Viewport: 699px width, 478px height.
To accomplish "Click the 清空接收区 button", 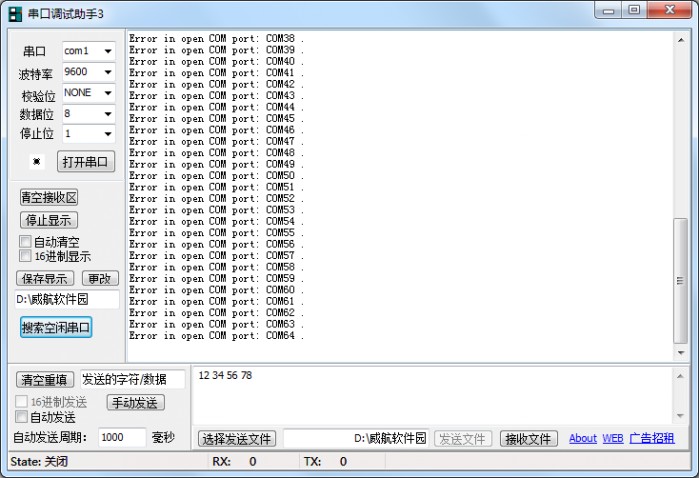I will click(x=49, y=198).
